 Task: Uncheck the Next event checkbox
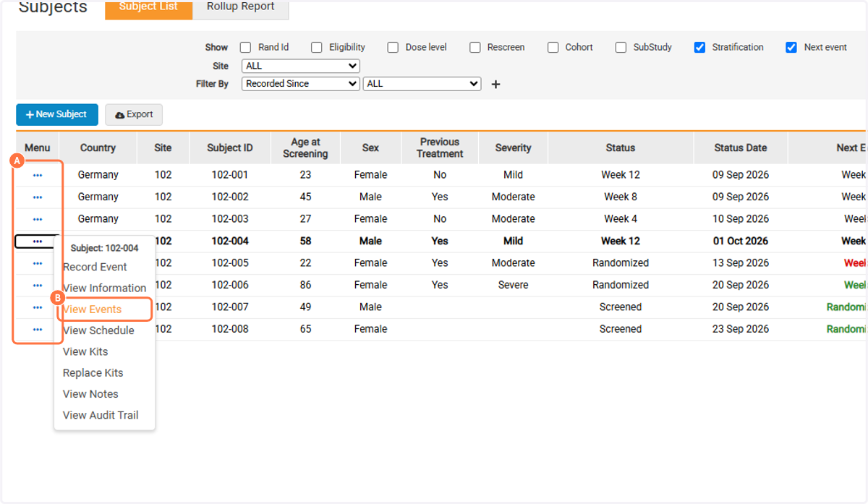(x=791, y=48)
